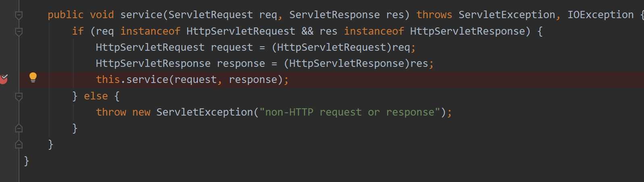Click the public keyword of the service method
The image size is (644, 182).
click(x=66, y=15)
